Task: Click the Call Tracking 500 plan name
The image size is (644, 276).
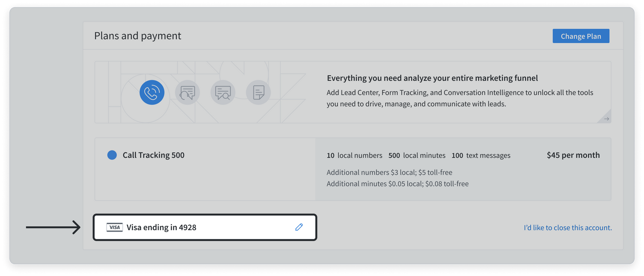Action: pos(154,155)
